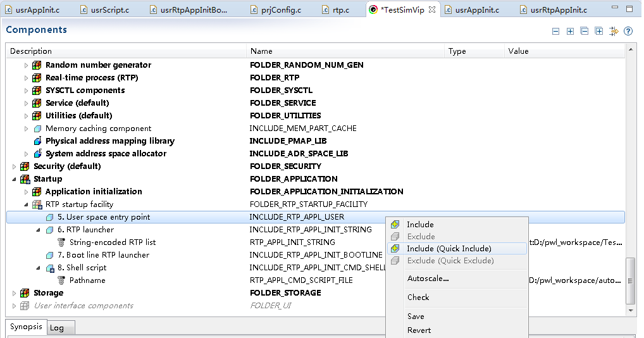
Task: Close the TestSimVip editor tab
Action: coord(432,9)
